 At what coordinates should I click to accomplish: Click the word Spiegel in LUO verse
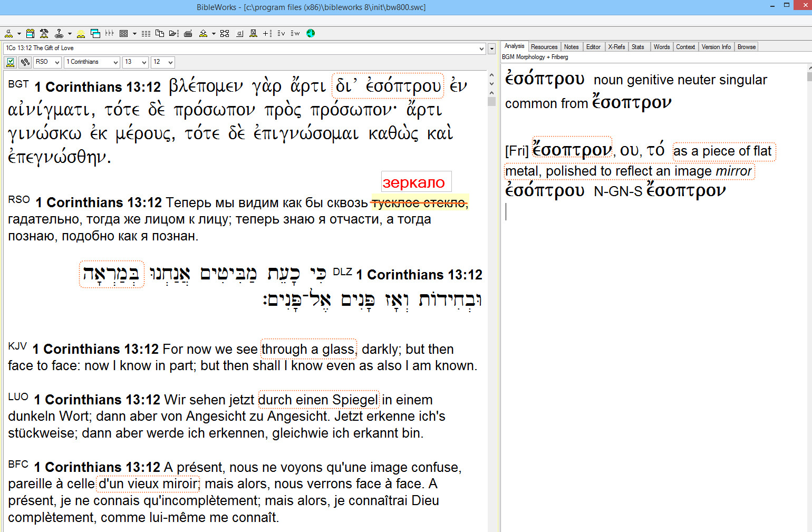[x=355, y=400]
